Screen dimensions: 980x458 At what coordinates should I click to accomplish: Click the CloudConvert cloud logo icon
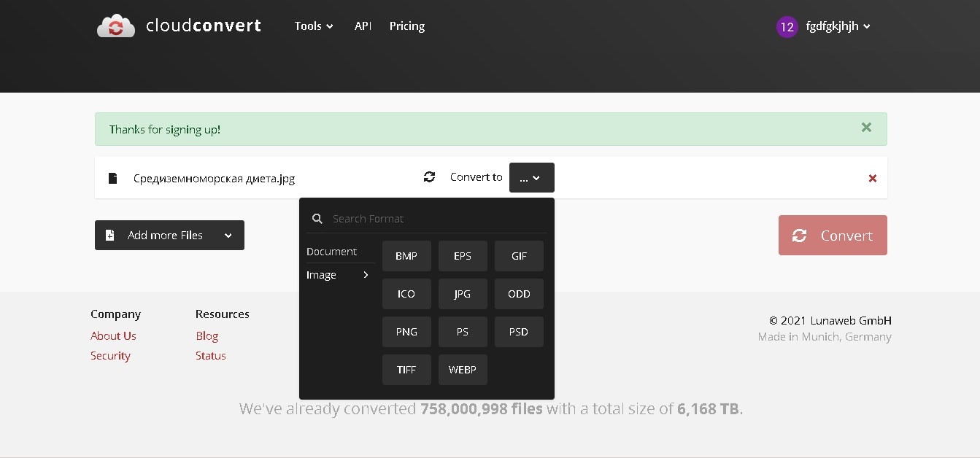pos(115,26)
